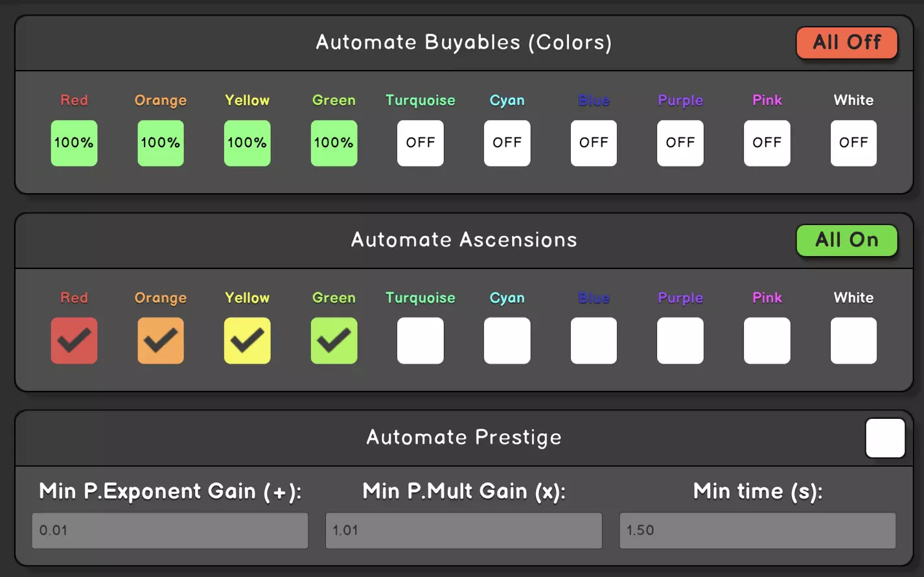Check the White ascension checkbox

pos(853,340)
